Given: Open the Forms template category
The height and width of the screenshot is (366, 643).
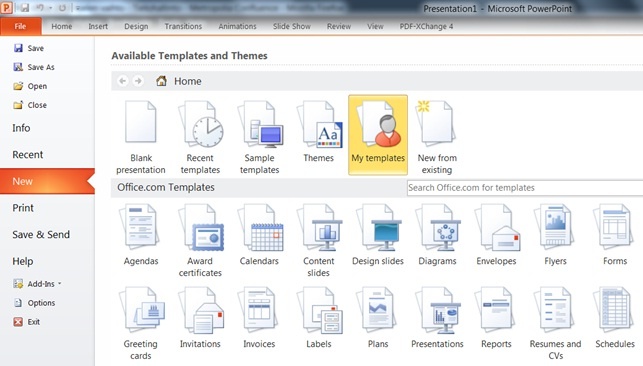Looking at the screenshot, I should pos(615,235).
